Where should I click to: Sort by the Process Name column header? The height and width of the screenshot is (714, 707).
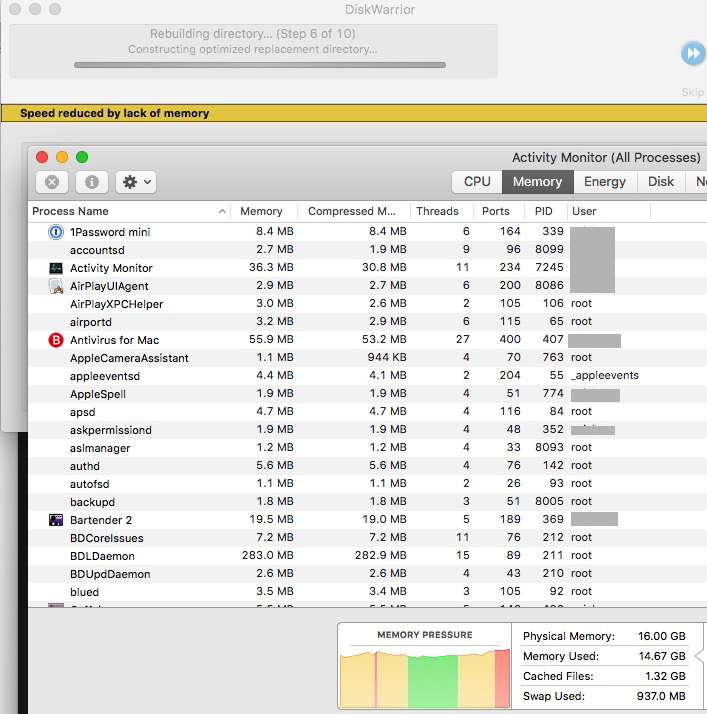tap(129, 211)
